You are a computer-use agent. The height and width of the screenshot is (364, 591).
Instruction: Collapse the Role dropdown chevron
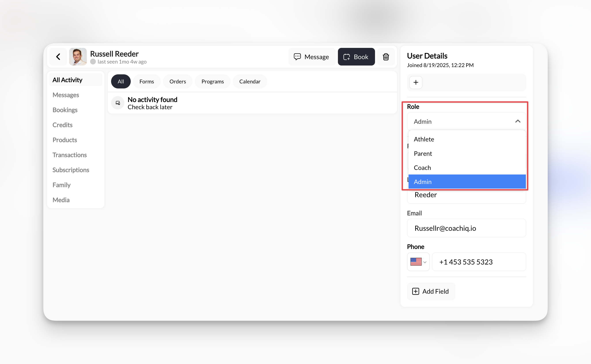tap(517, 121)
